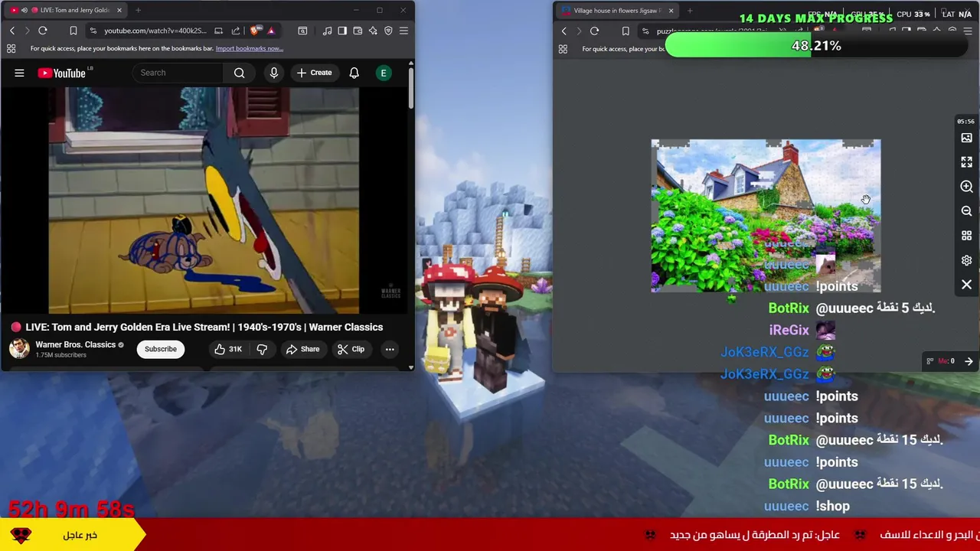Open hamburger menu of YouTube browser window

(x=403, y=31)
